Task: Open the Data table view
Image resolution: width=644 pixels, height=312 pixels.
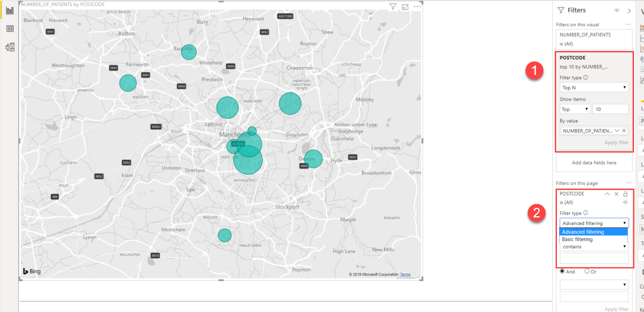Action: click(10, 29)
